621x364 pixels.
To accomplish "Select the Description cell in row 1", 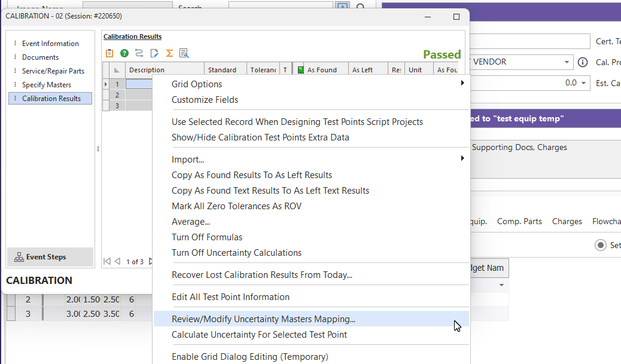I will (x=139, y=84).
